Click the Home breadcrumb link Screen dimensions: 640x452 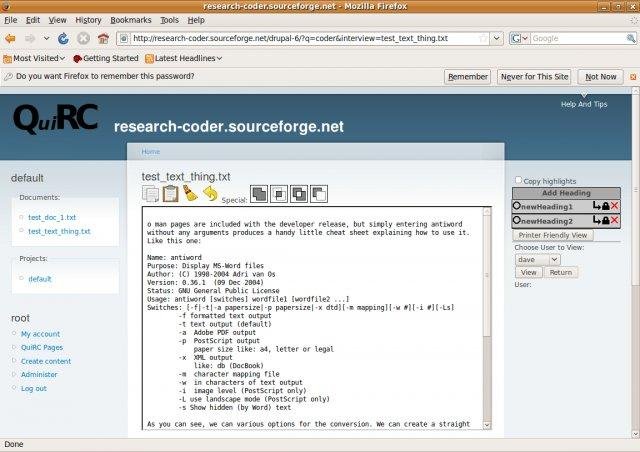coord(151,151)
